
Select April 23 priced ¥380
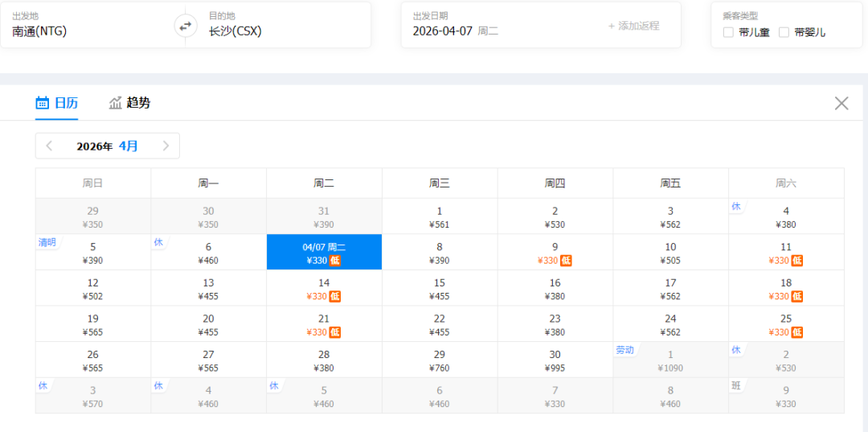pos(555,324)
